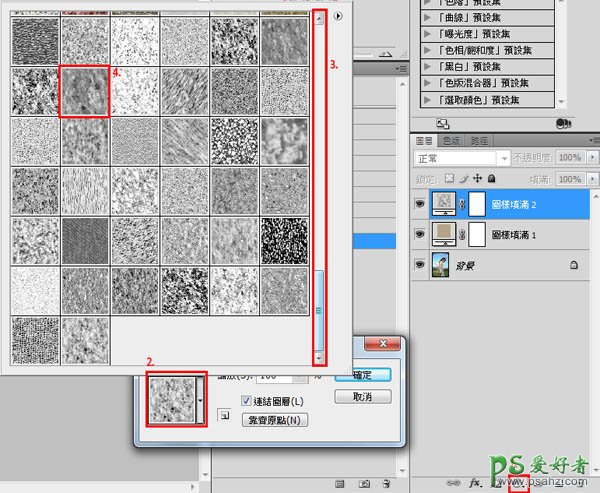Click the lock transparent pixels icon
Screen dimensions: 600x493
[x=449, y=178]
